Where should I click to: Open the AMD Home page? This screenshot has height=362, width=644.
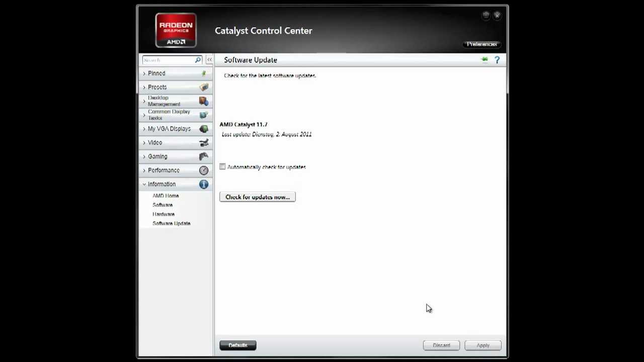tap(166, 196)
